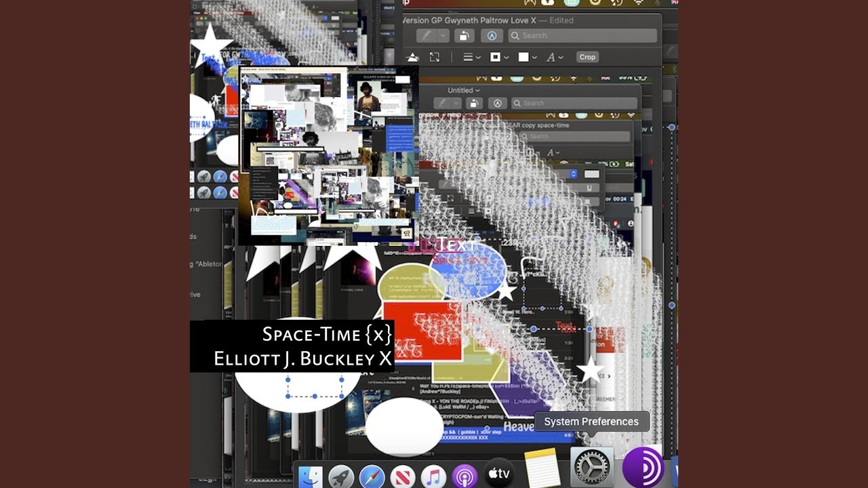Click highlight pen in Untitled window
Screen dimensions: 868x488
click(x=443, y=104)
